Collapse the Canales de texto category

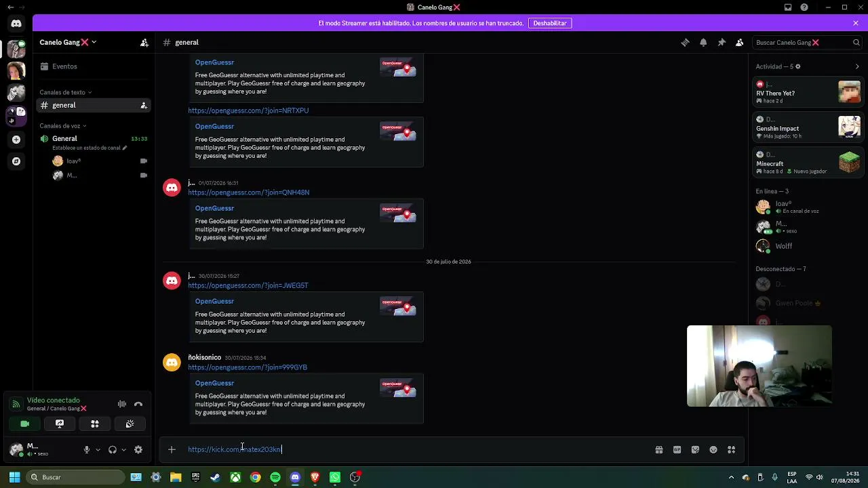pyautogui.click(x=65, y=92)
